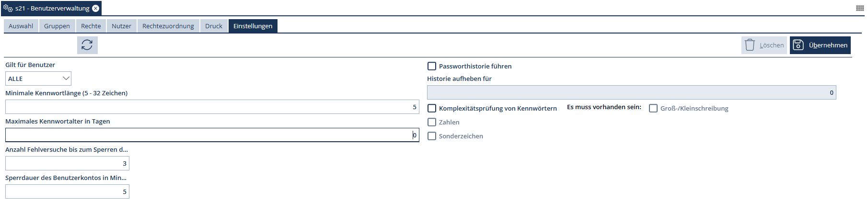Viewport: 868px width, 214px height.
Task: Save settings with the Übernehmen button
Action: click(x=820, y=45)
